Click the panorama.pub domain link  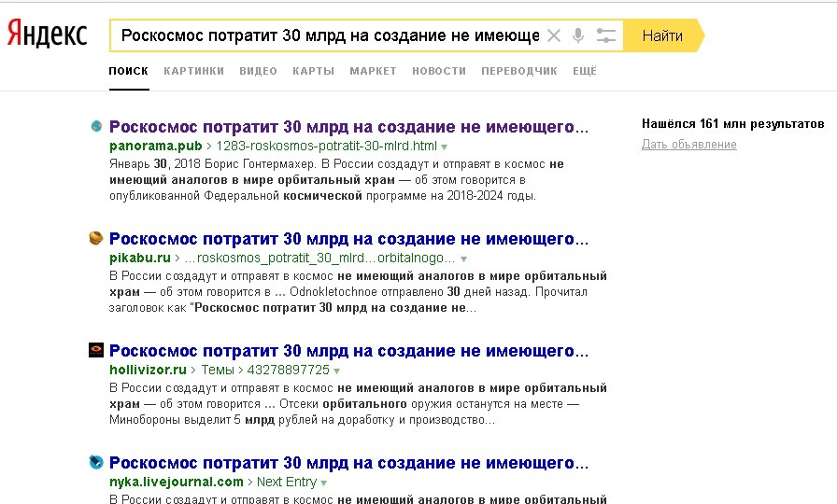[x=156, y=146]
